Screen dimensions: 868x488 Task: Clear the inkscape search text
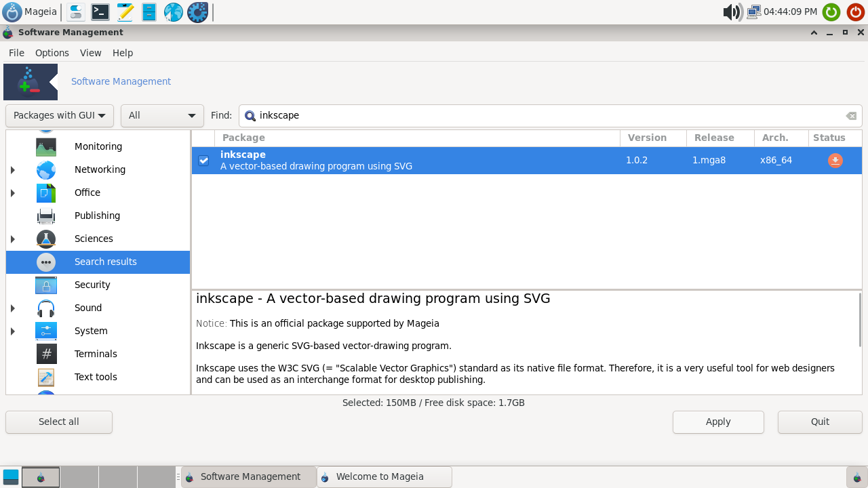(851, 116)
